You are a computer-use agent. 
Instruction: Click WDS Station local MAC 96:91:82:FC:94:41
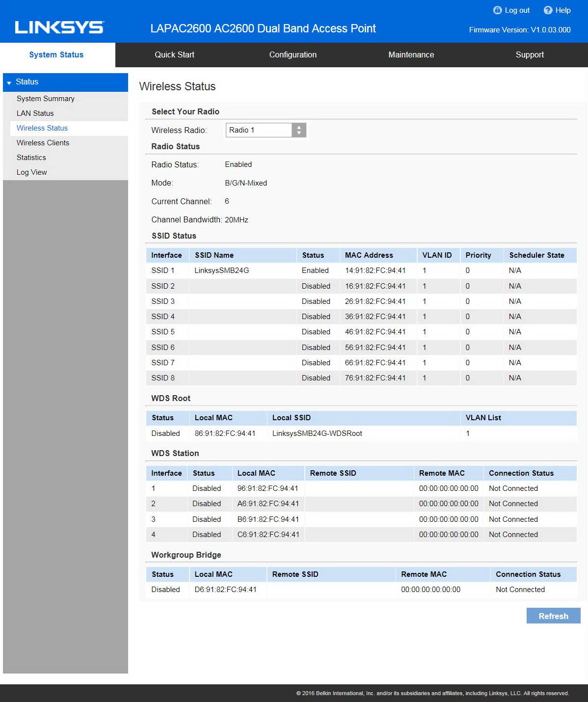(x=268, y=488)
